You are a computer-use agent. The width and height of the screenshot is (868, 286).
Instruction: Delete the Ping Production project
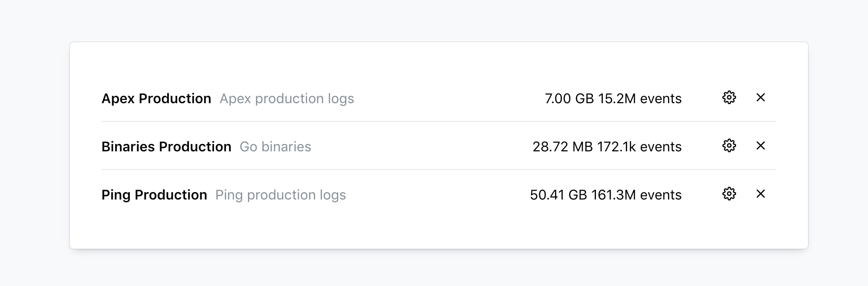(x=760, y=194)
